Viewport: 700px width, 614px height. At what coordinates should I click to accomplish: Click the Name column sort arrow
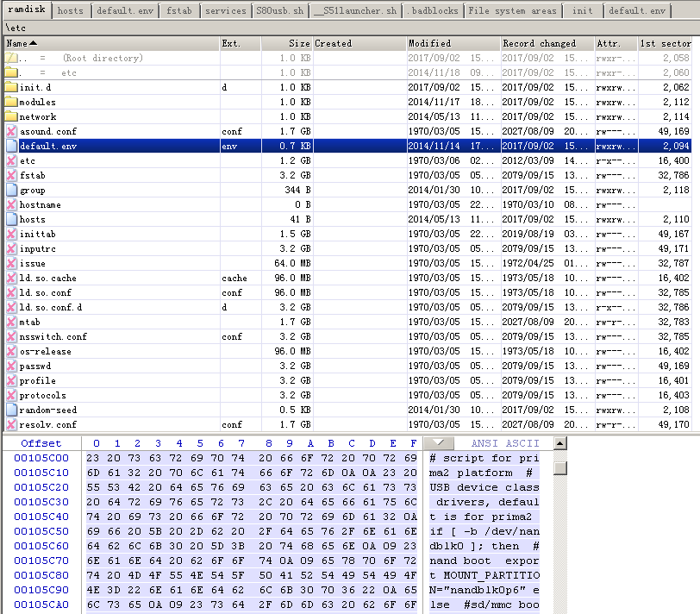point(34,43)
